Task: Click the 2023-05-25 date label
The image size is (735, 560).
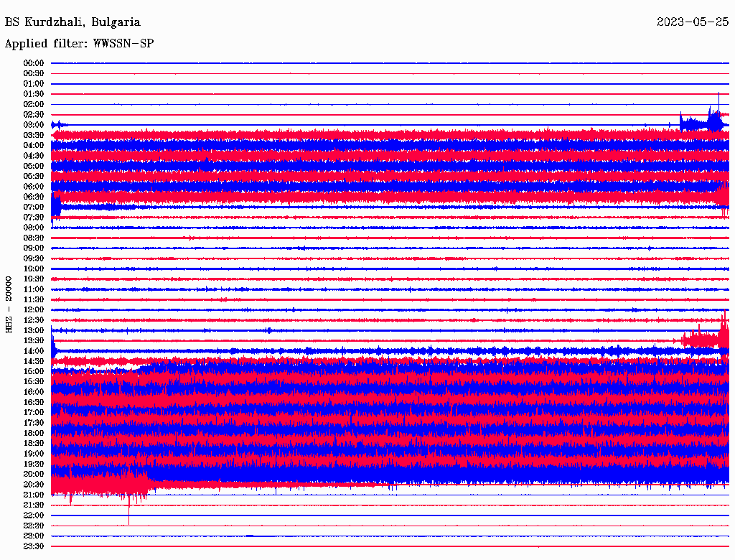Action: [692, 22]
